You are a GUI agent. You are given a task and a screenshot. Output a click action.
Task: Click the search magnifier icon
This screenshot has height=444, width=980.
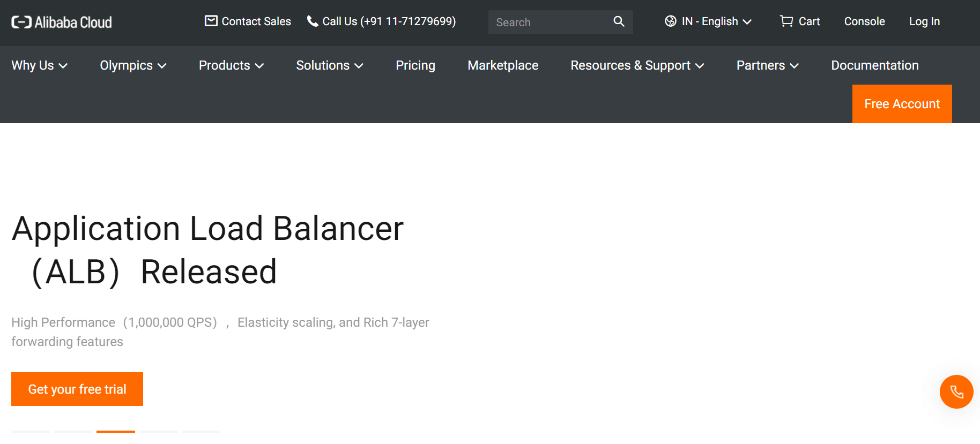[619, 21]
